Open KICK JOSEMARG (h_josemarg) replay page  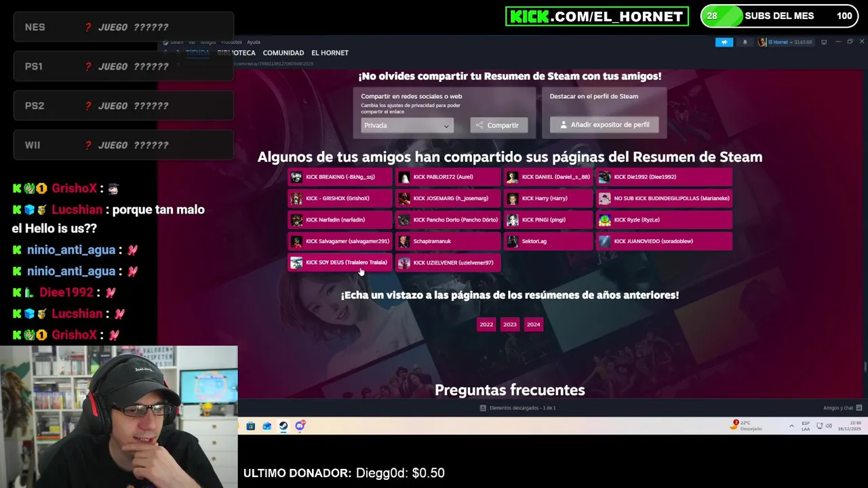pos(448,199)
